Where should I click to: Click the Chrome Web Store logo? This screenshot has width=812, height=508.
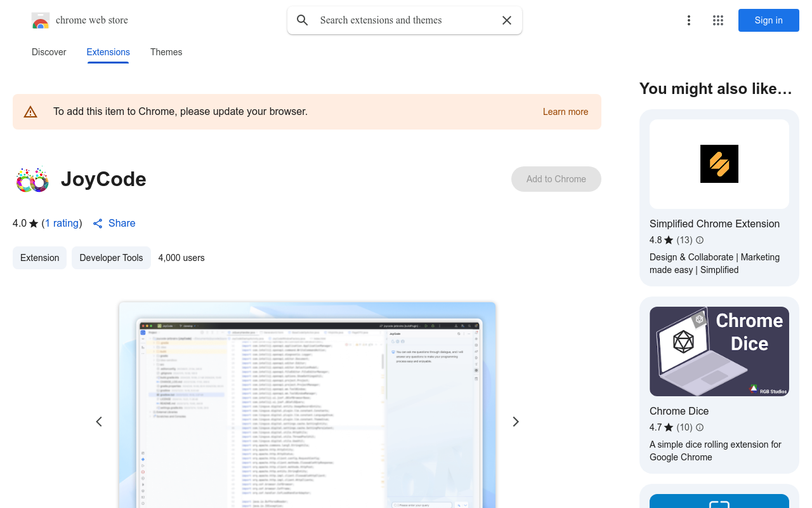point(41,20)
